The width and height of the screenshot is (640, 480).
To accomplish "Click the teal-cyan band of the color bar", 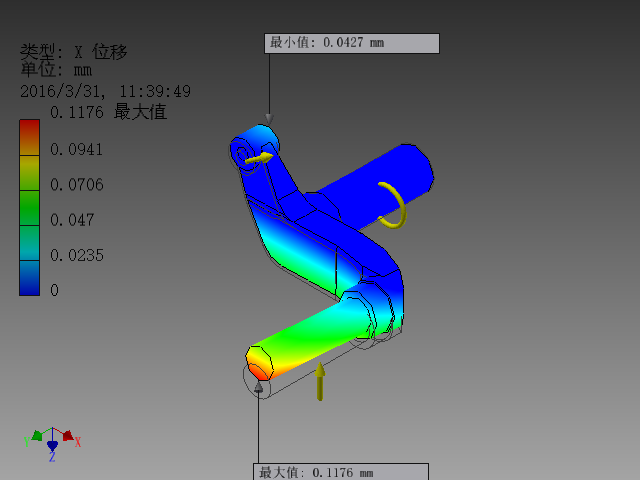I will tap(29, 243).
